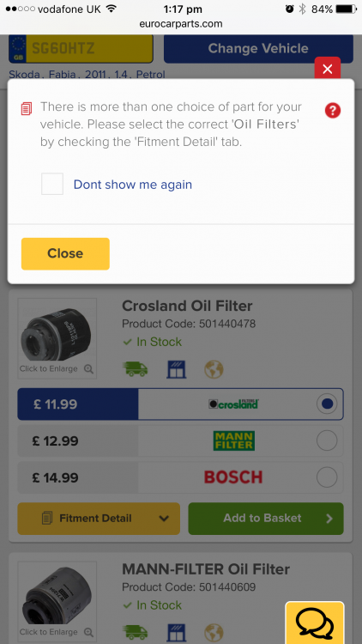Select the MANN FILTER £12.99 radio option
Image resolution: width=362 pixels, height=644 pixels.
(327, 440)
